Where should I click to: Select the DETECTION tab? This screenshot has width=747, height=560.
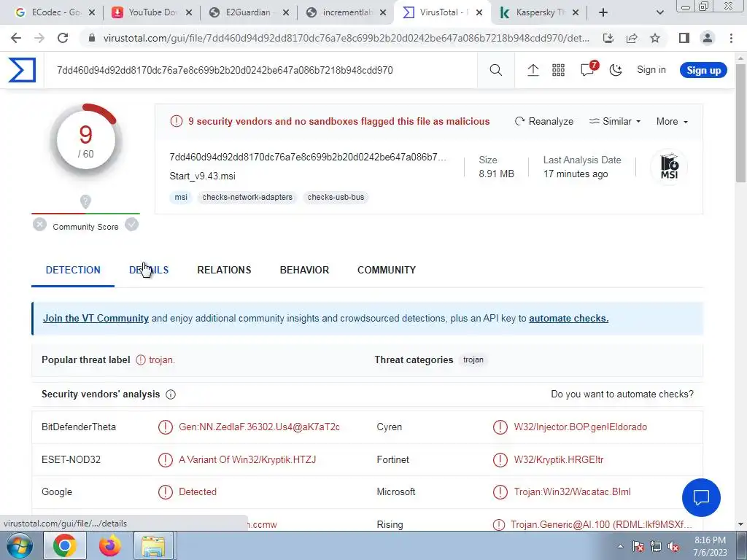(73, 270)
